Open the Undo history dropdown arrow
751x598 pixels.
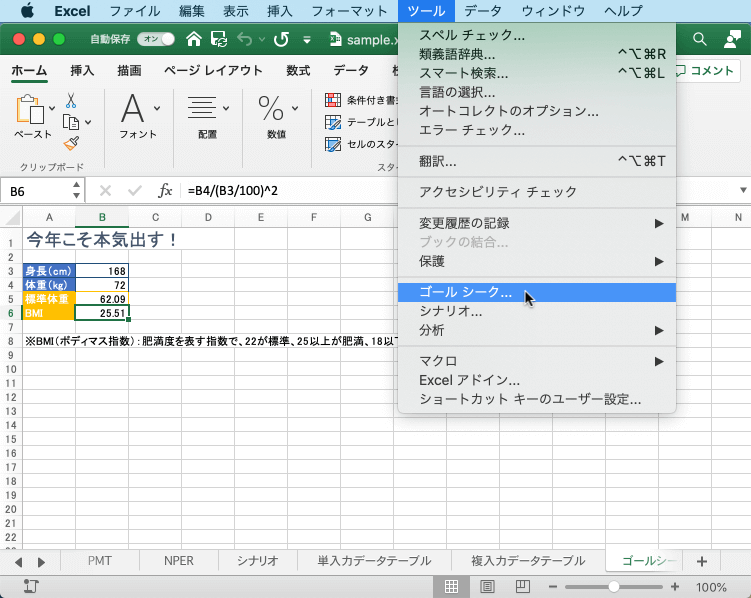[262, 39]
